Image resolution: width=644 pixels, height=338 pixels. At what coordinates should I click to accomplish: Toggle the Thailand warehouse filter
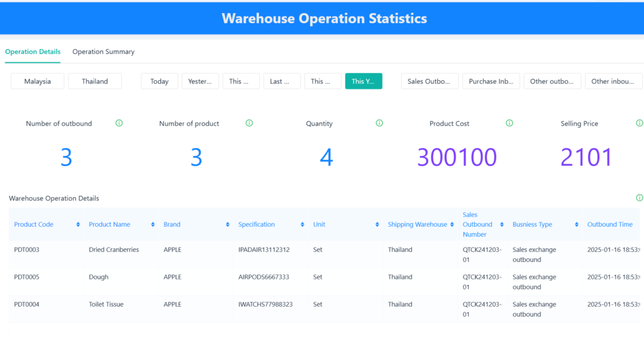(x=95, y=81)
